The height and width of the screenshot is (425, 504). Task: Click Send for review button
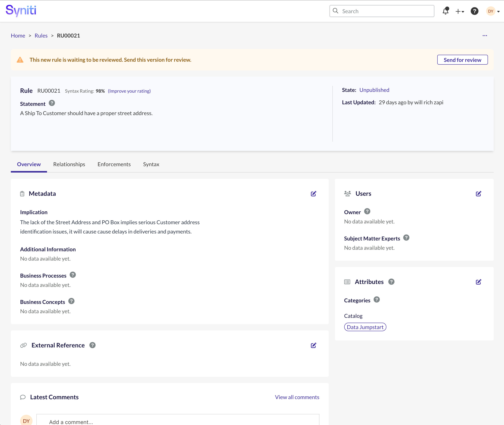(x=462, y=59)
